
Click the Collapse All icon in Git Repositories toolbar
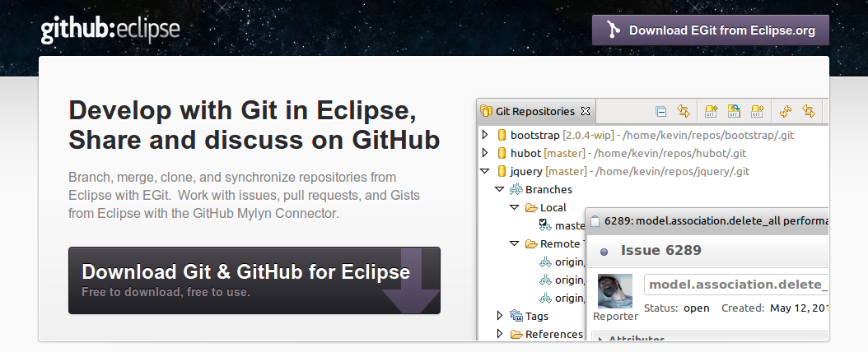click(x=660, y=111)
